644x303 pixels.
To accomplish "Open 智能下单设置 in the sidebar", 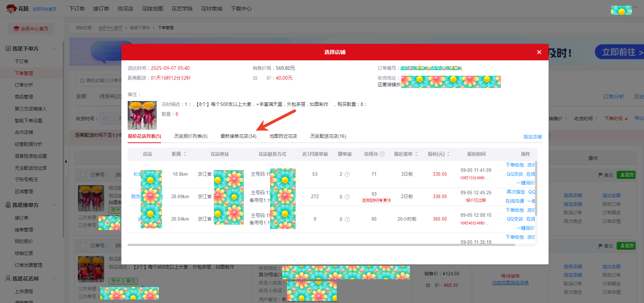I will pyautogui.click(x=28, y=121).
